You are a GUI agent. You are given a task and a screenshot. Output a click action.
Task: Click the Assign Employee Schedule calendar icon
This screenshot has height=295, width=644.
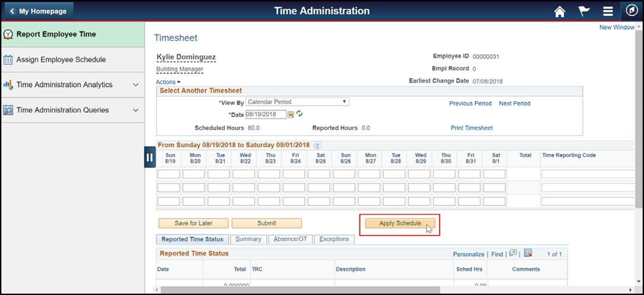(8, 60)
